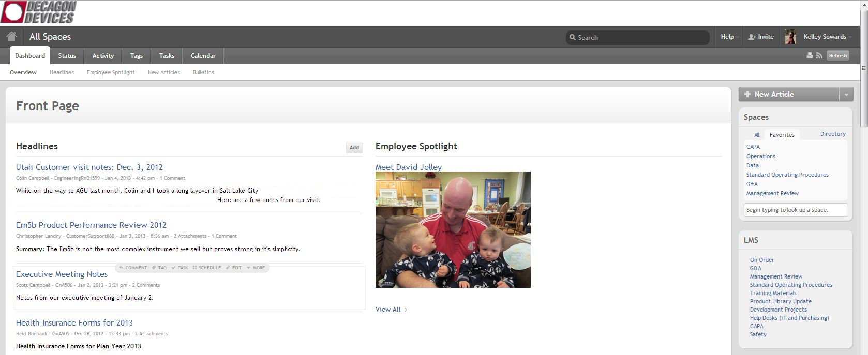Screen dimensions: 868x355
Task: Open the RSS feed icon
Action: click(x=819, y=56)
